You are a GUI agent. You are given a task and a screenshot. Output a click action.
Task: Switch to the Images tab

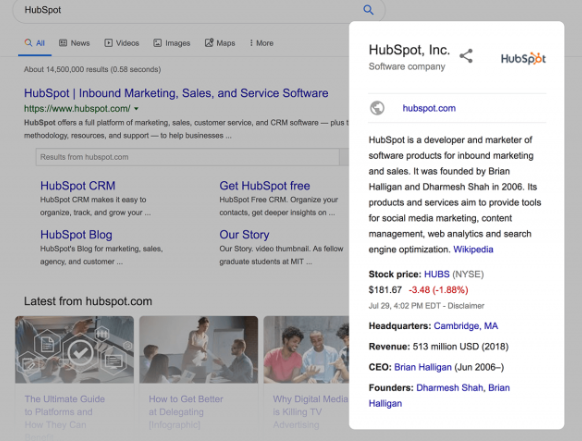pyautogui.click(x=172, y=43)
